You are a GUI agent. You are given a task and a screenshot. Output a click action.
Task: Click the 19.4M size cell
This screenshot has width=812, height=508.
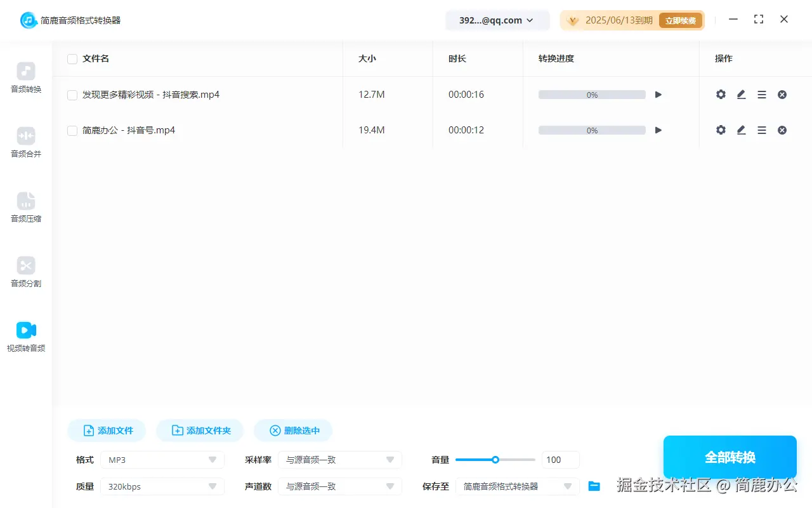tap(372, 130)
